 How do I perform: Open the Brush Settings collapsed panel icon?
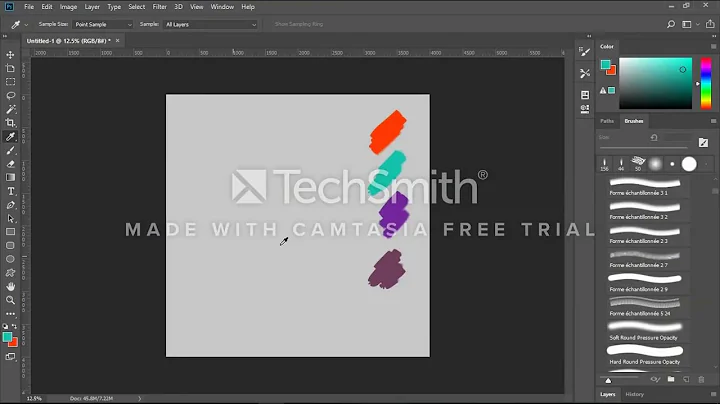click(x=585, y=52)
